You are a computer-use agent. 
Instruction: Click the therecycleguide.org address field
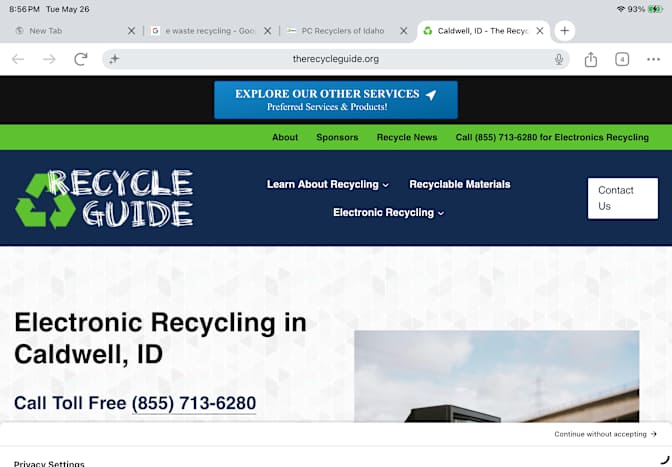coord(336,59)
